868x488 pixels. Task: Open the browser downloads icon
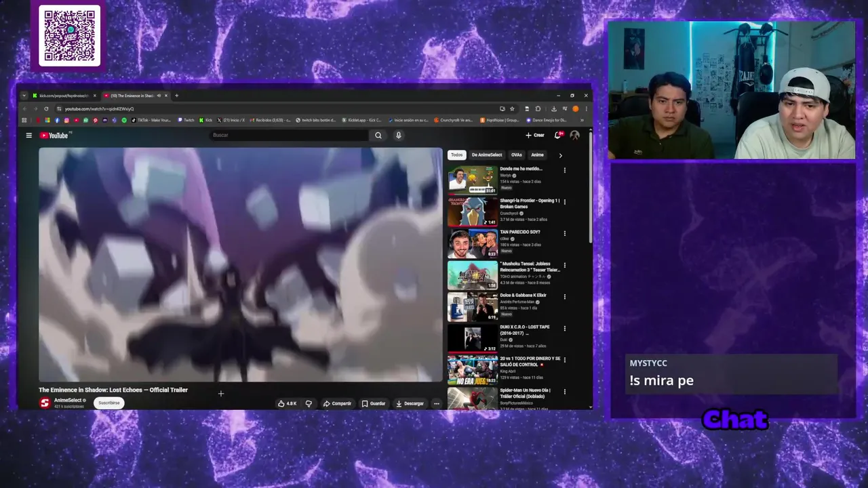pos(554,108)
